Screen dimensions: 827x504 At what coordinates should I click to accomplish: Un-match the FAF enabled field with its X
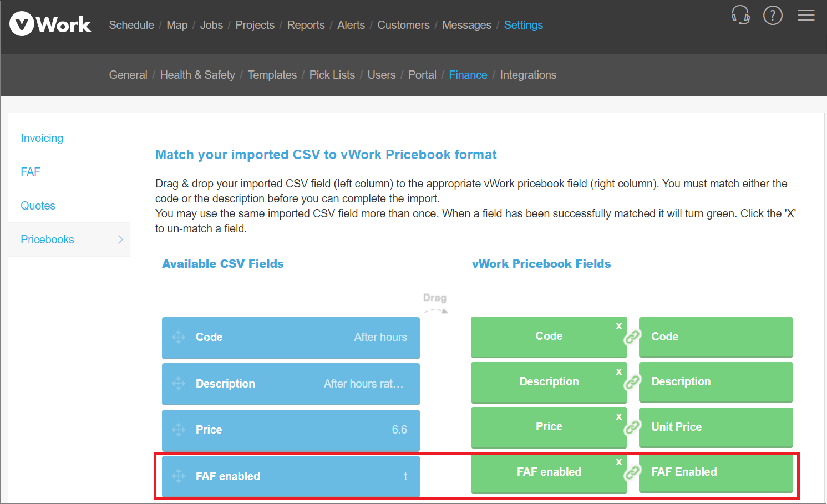619,462
